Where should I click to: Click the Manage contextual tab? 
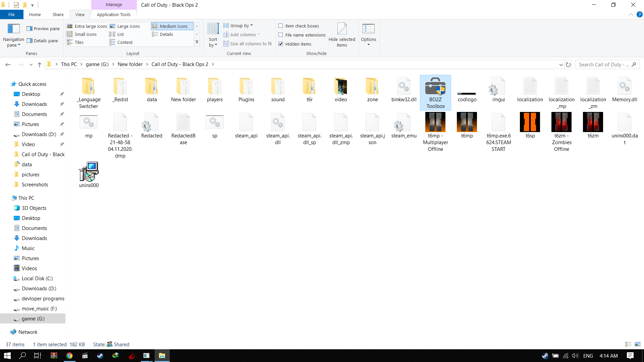point(114,5)
